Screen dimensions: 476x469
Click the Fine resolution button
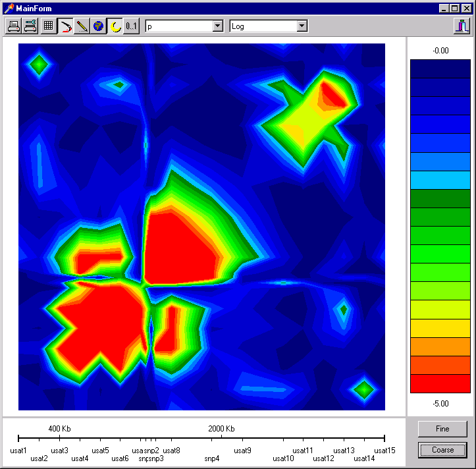tap(442, 429)
